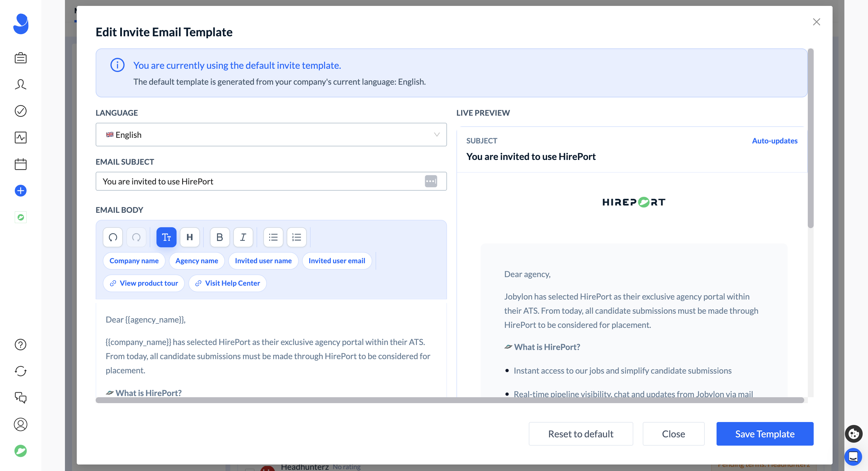Click the blue app logo in the sidebar
Image resolution: width=868 pixels, height=471 pixels.
[x=21, y=24]
